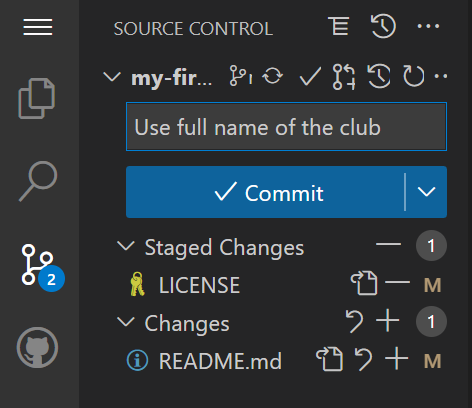Open the hamburger application menu
472x408 pixels.
[x=38, y=27]
